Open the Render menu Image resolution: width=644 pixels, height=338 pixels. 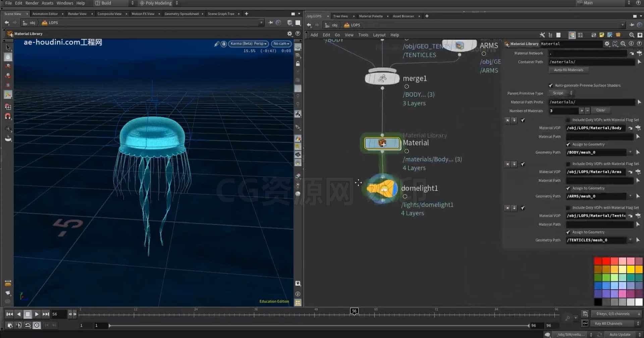pyautogui.click(x=32, y=3)
